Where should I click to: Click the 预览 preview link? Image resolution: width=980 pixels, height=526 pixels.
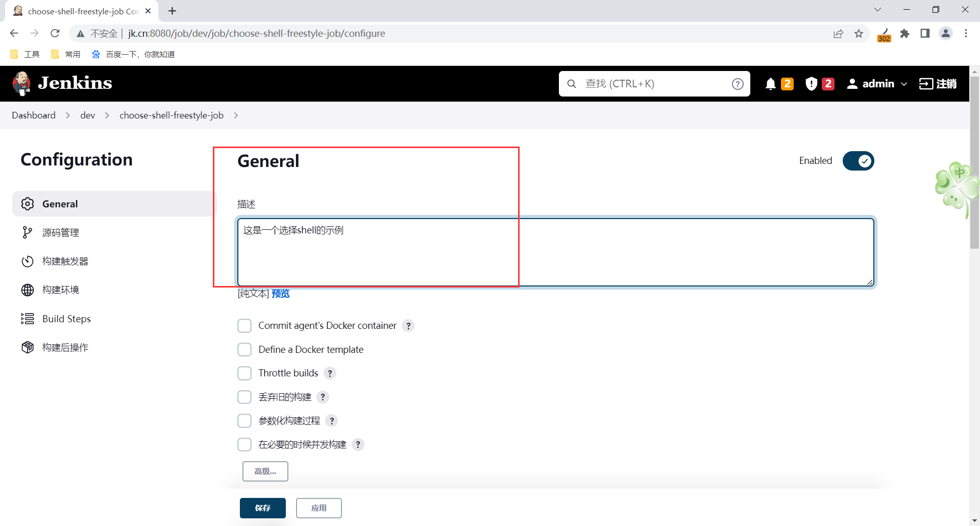pyautogui.click(x=281, y=294)
